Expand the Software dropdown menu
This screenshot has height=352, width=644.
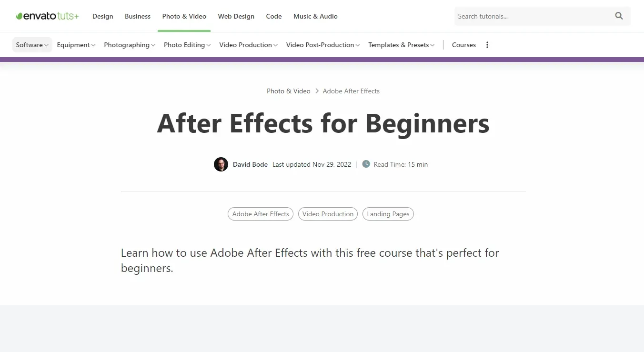pyautogui.click(x=32, y=45)
